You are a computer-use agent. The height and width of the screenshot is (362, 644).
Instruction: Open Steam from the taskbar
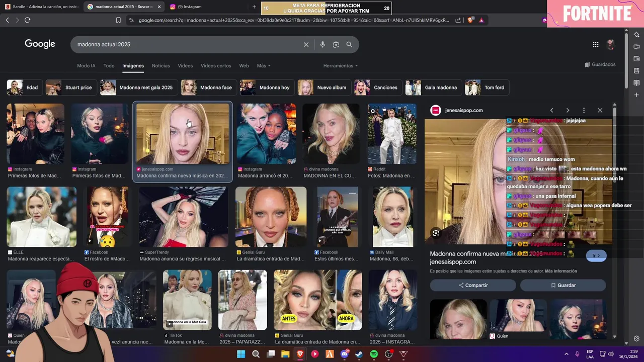coord(359,354)
